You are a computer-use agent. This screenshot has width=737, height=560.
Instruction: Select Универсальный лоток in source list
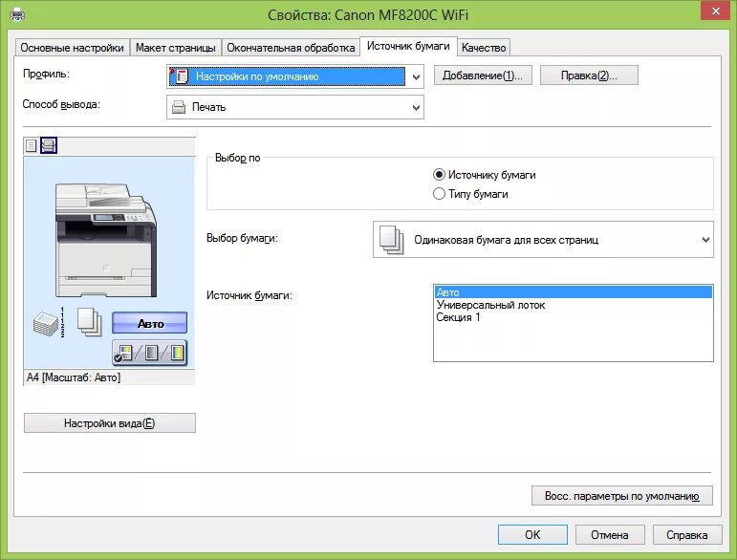click(x=573, y=305)
